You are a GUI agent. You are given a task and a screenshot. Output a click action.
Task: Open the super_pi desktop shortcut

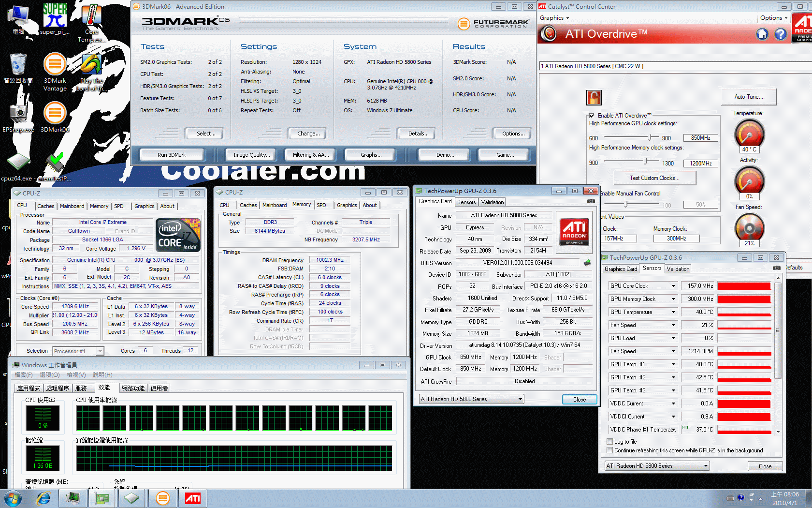coord(55,19)
